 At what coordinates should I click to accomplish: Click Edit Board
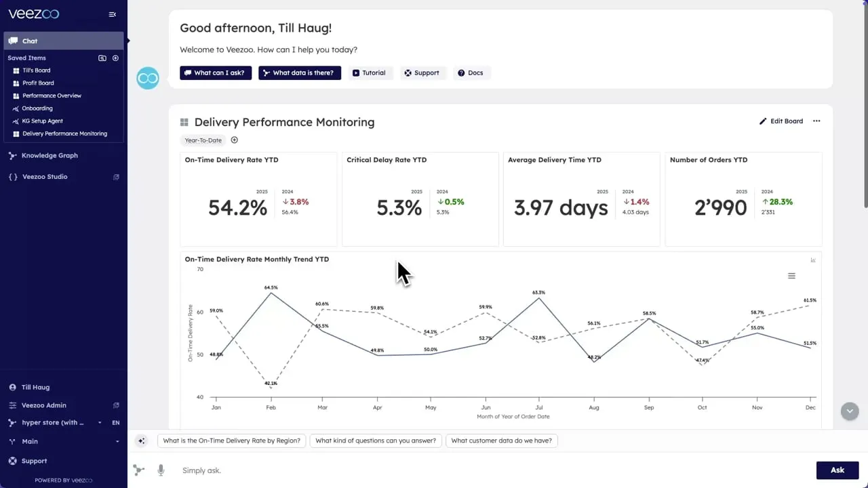(781, 121)
